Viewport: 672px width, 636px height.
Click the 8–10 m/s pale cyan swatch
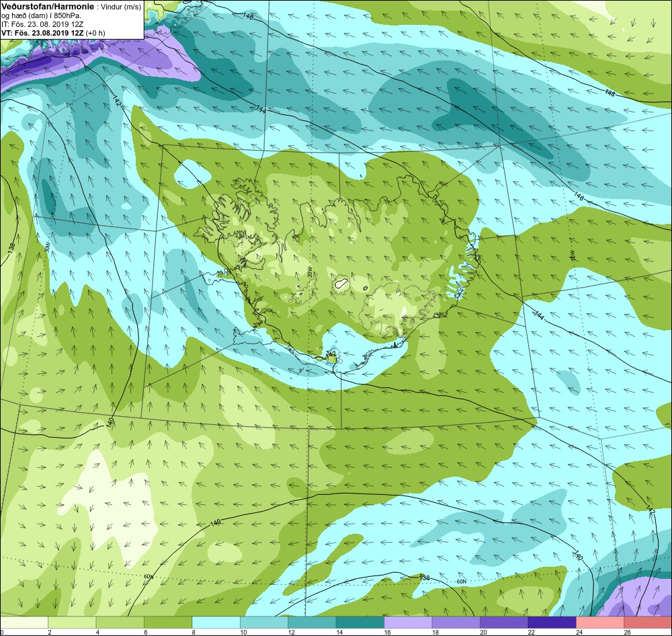tap(216, 622)
